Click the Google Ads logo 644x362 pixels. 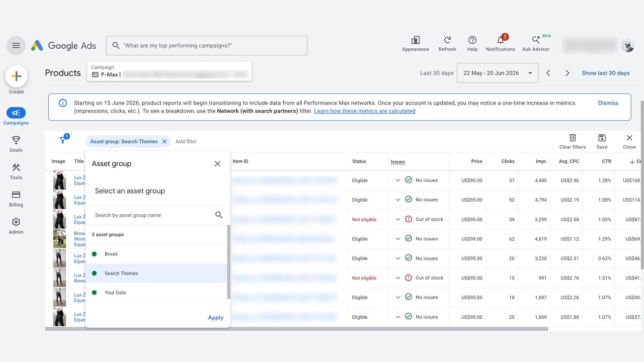pos(63,45)
